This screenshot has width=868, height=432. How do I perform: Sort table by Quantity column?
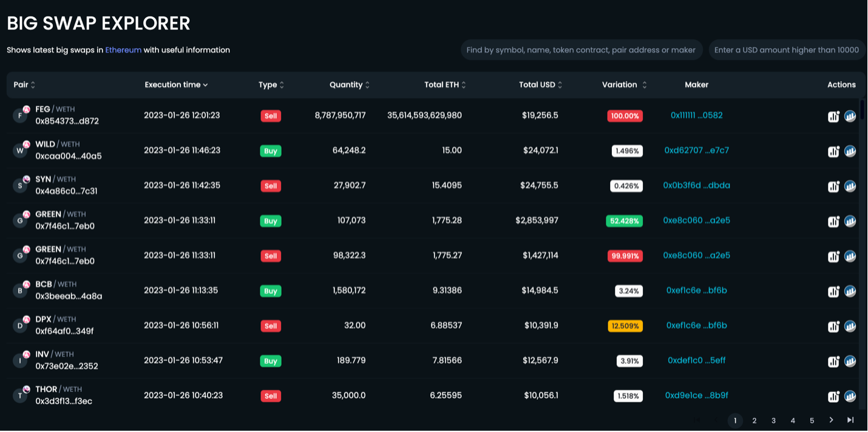coord(350,84)
